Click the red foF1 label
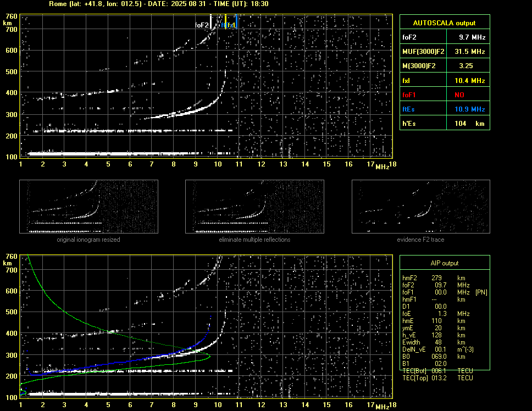This screenshot has height=411, width=532. [x=409, y=95]
